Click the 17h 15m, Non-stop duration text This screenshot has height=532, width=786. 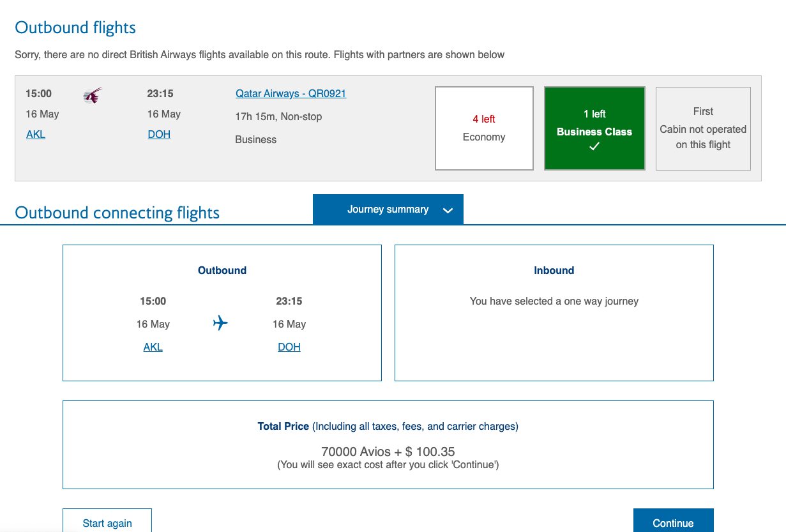pos(278,116)
